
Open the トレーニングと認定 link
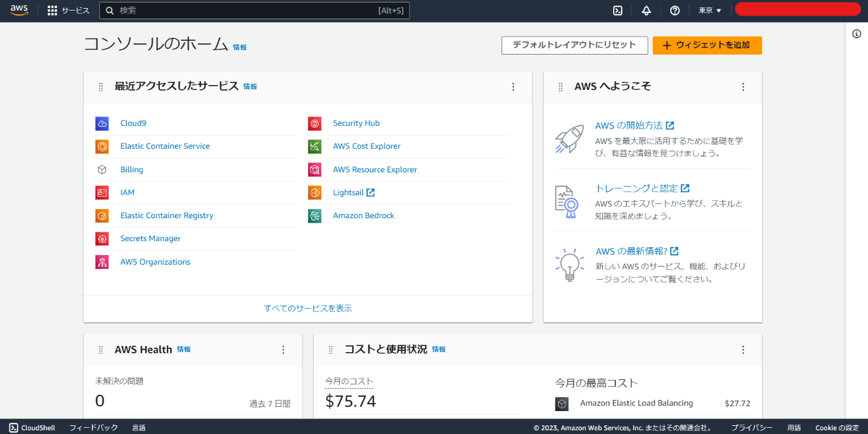point(642,188)
